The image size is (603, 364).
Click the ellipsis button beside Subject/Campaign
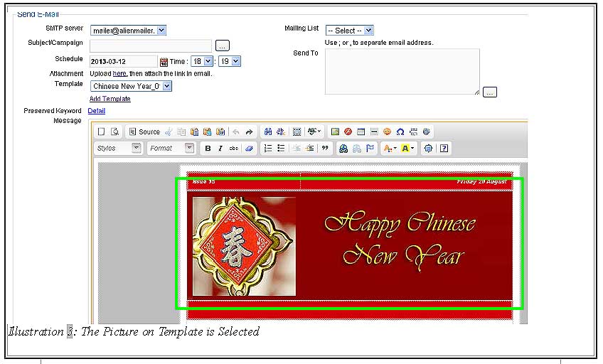tap(223, 45)
